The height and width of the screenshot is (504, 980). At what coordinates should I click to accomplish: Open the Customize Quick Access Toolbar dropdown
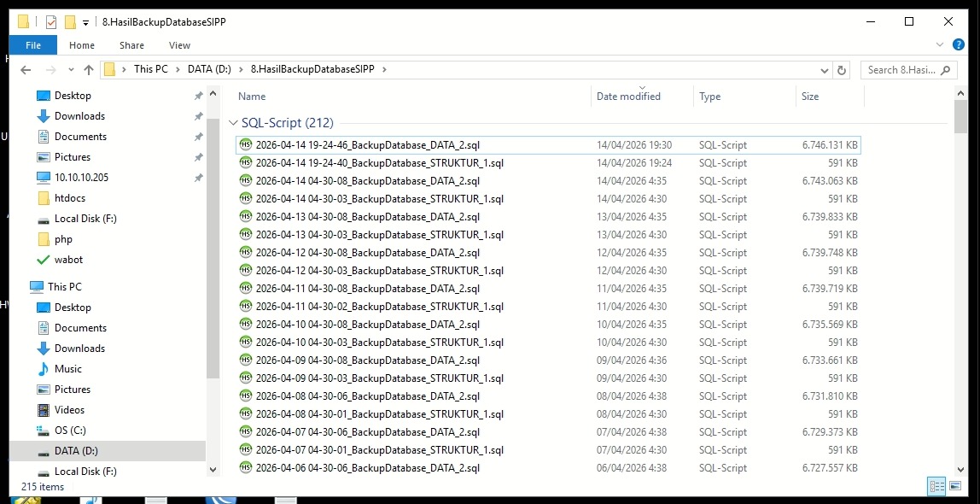tap(86, 22)
